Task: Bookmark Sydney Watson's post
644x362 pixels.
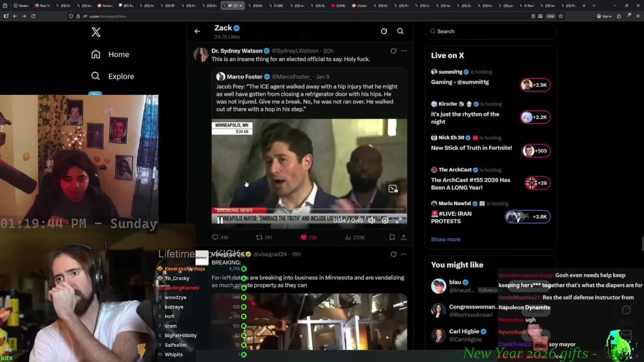Action: (x=392, y=237)
